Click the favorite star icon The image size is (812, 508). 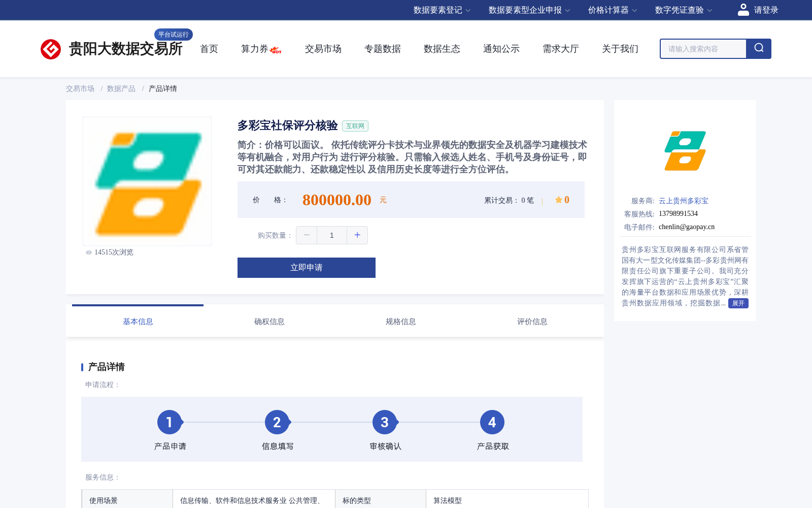pyautogui.click(x=558, y=200)
